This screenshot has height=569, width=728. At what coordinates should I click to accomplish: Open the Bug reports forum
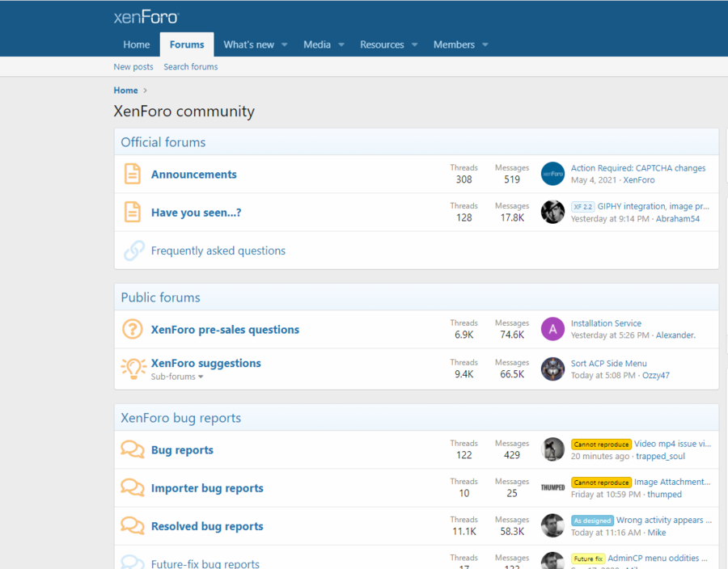182,450
